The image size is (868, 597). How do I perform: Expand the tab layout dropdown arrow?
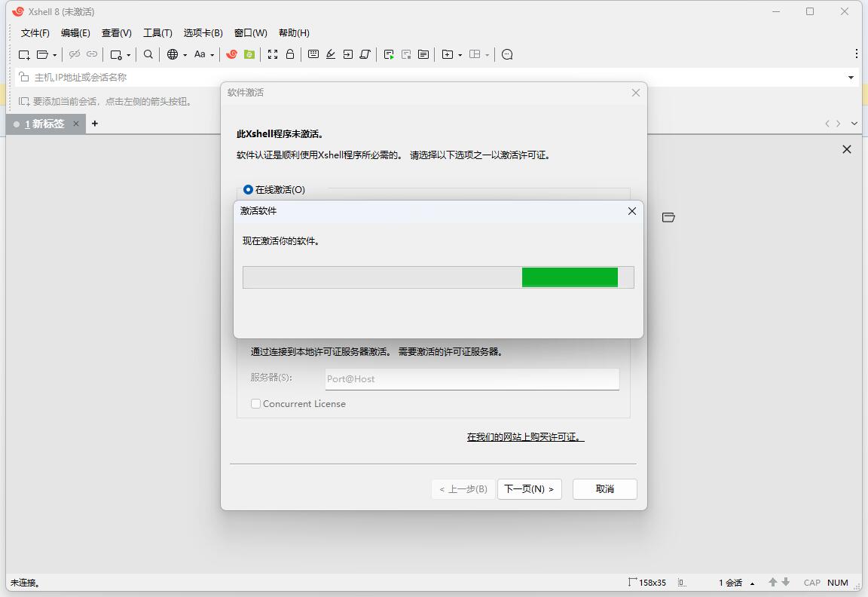tap(487, 55)
